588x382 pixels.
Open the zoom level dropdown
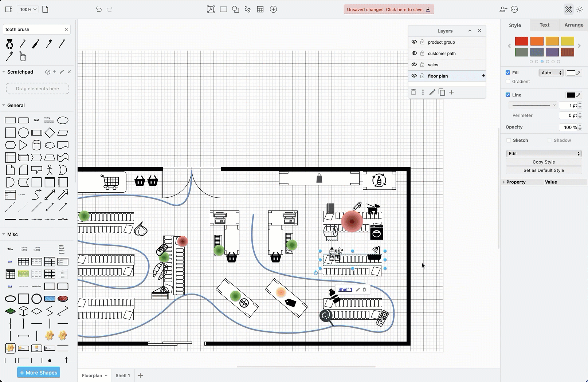click(27, 9)
